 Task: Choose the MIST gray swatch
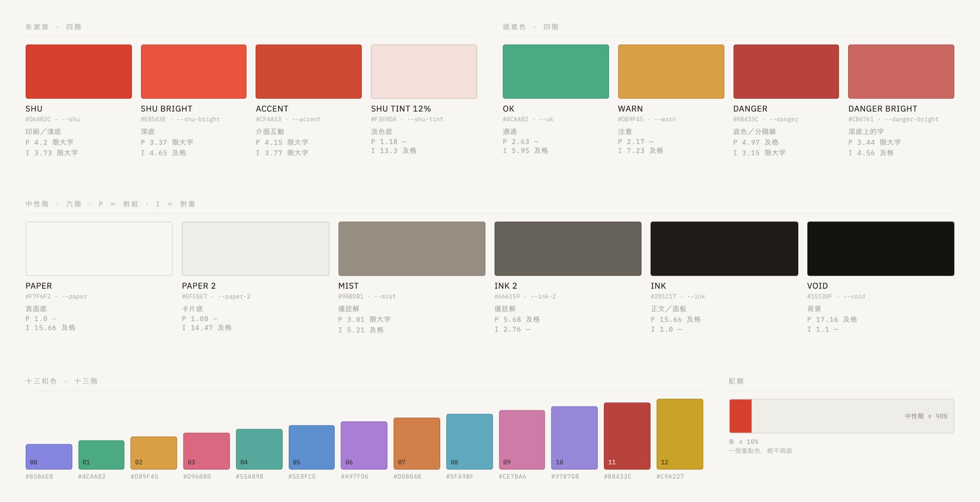click(412, 248)
